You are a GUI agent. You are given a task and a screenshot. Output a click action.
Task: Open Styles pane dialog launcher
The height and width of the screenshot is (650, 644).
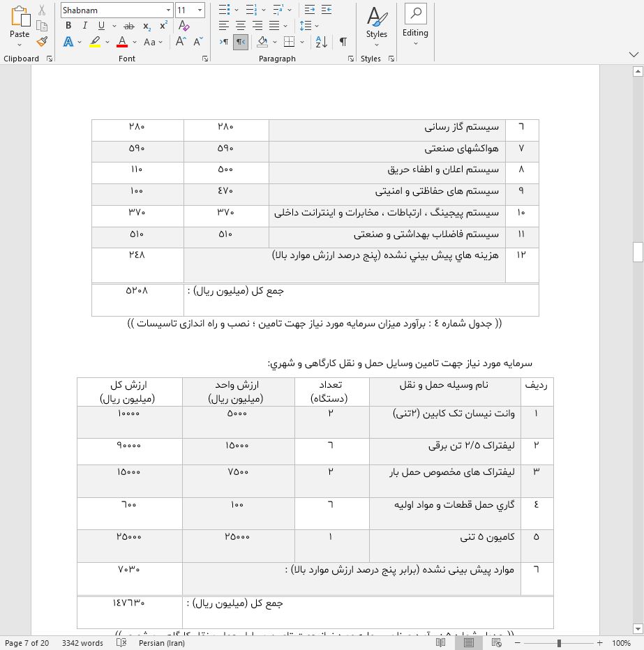click(x=391, y=59)
